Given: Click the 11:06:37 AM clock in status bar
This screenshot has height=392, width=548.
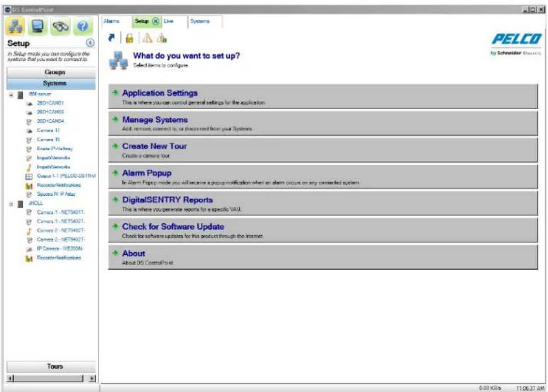Looking at the screenshot, I should click(530, 388).
